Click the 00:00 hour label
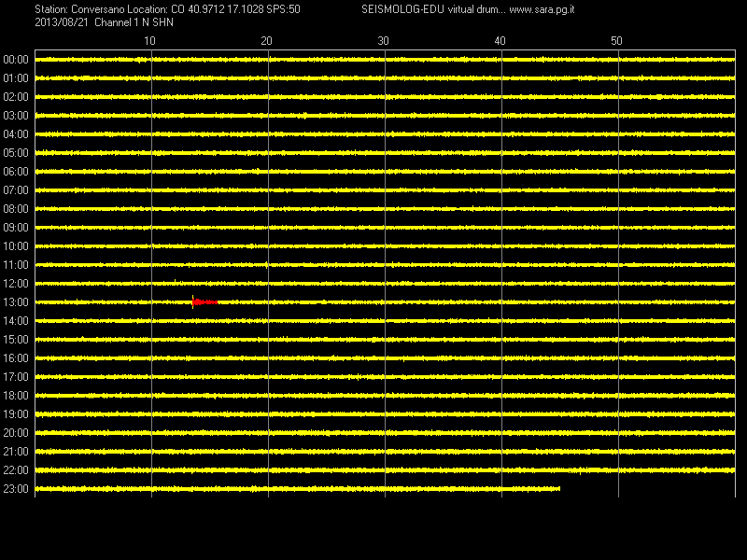 [x=16, y=60]
